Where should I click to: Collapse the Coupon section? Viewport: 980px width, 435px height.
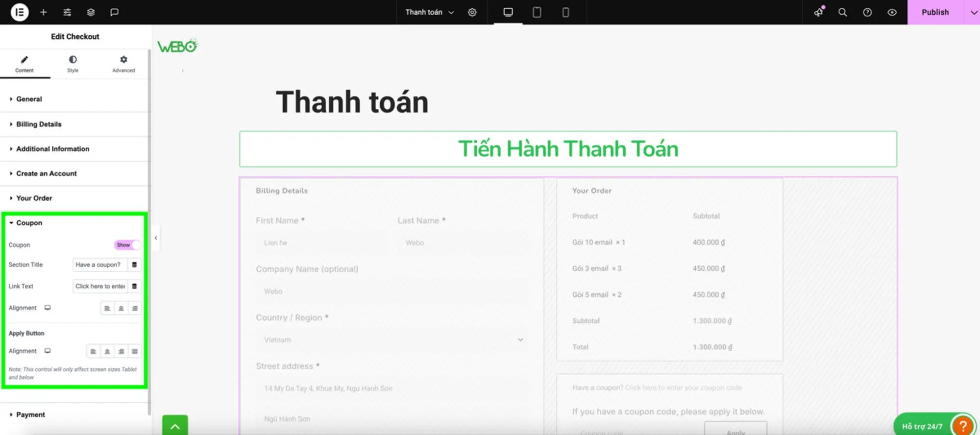[x=74, y=223]
